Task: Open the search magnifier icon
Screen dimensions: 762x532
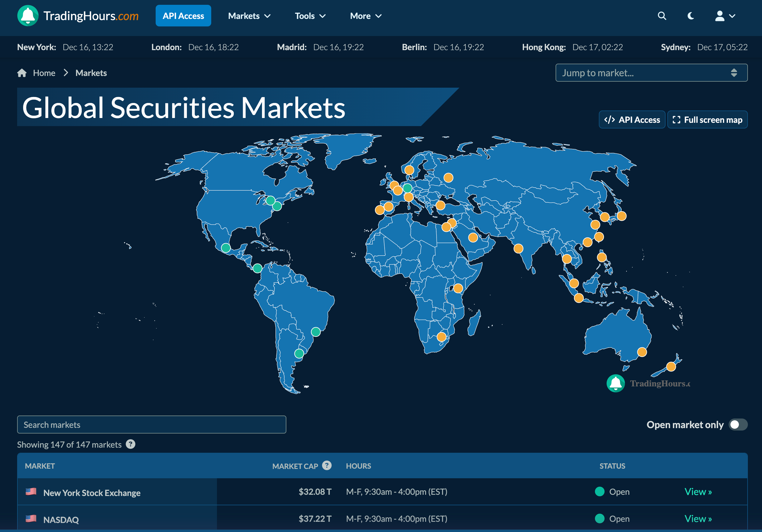Action: pyautogui.click(x=662, y=16)
